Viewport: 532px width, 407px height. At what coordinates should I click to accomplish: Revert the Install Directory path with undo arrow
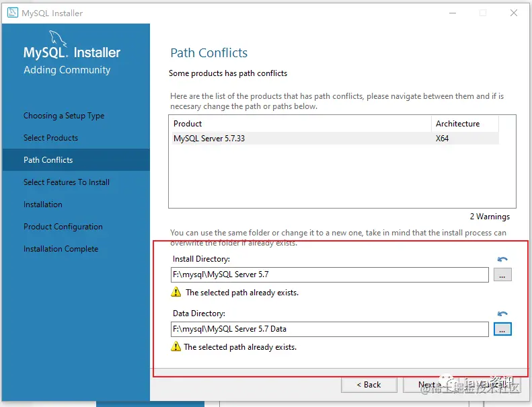502,260
